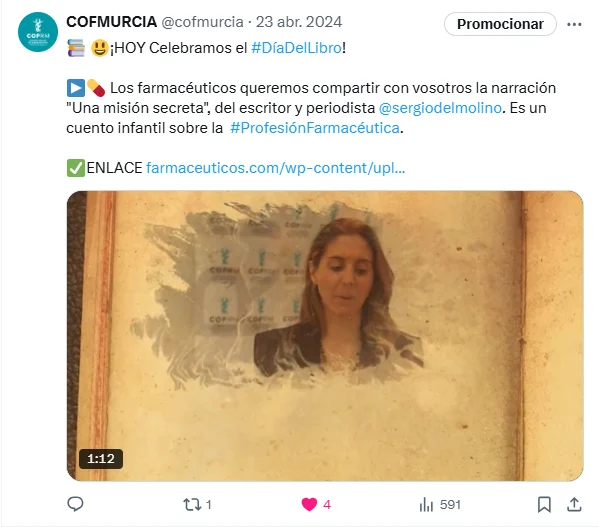Click the @cofmurcia handle
This screenshot has height=527, width=599.
[202, 22]
